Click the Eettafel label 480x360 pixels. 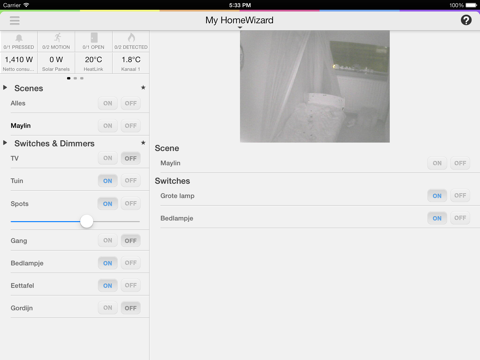point(22,285)
